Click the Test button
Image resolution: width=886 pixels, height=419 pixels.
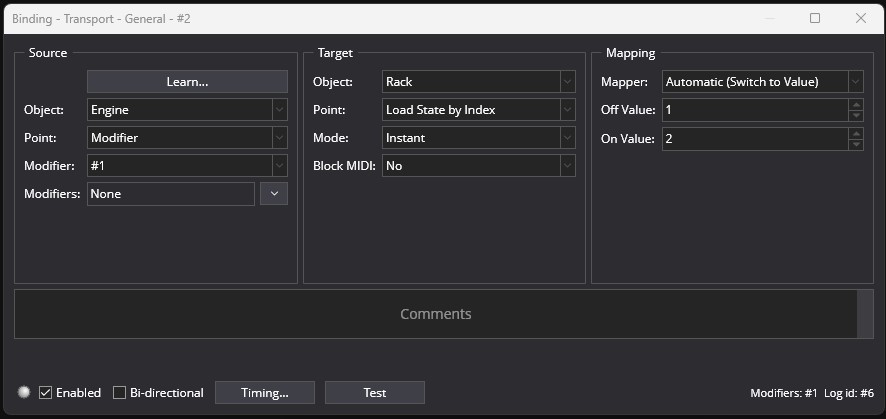[375, 392]
